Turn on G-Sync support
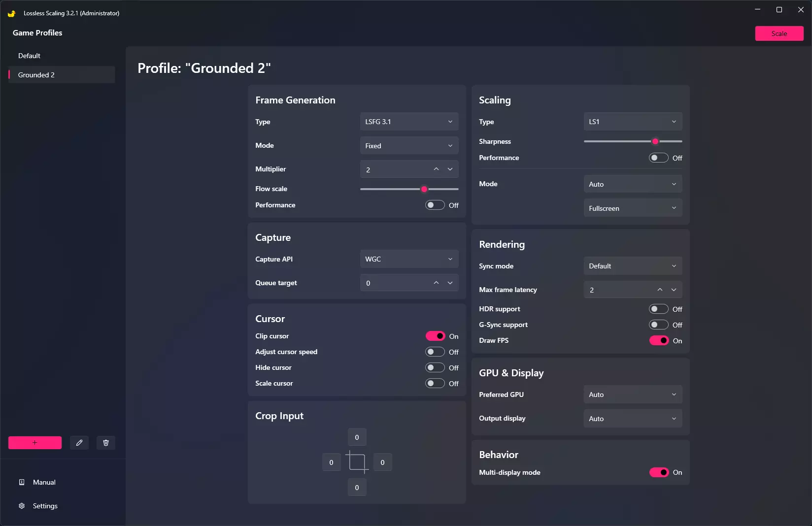Screen dimensions: 812x526 (659, 325)
